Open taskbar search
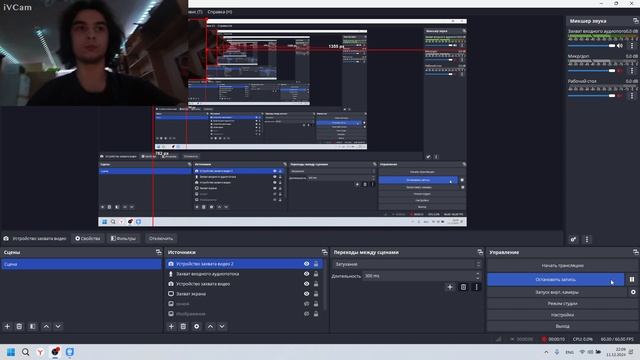 tap(25, 352)
